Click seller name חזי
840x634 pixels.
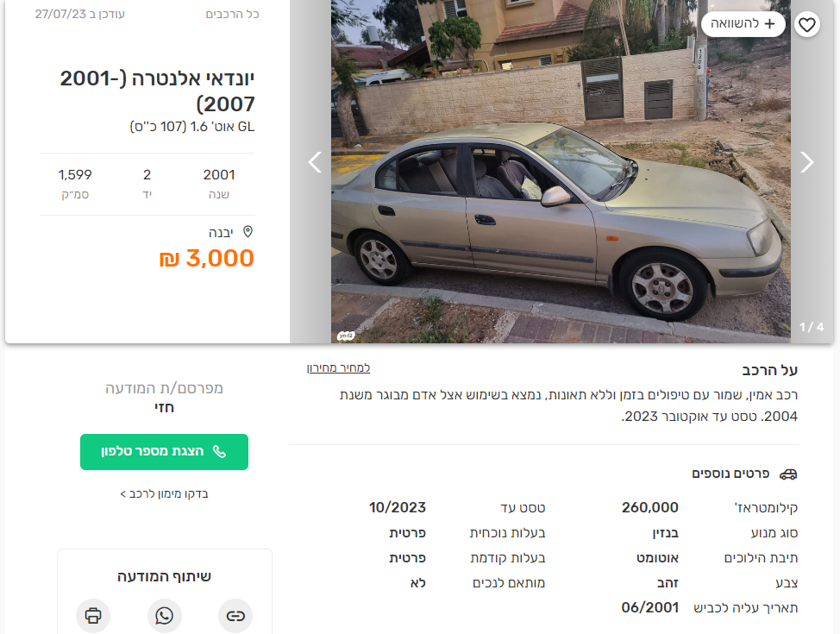click(164, 408)
